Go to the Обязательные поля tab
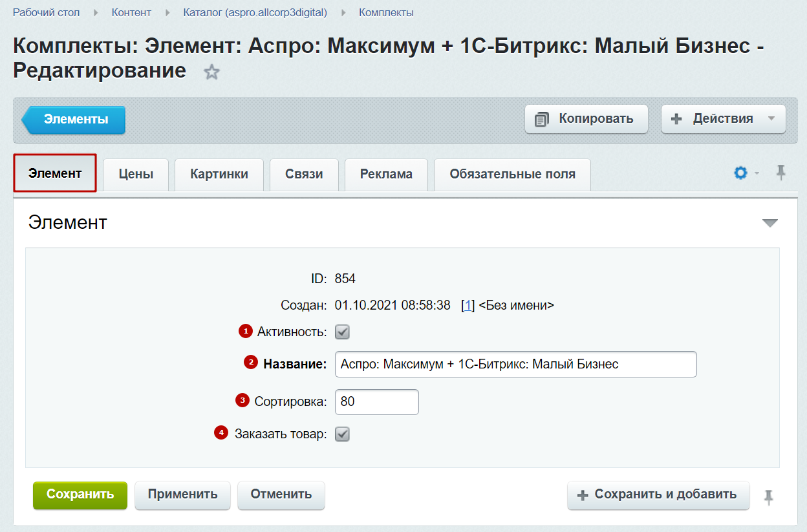This screenshot has height=532, width=807. coord(512,174)
